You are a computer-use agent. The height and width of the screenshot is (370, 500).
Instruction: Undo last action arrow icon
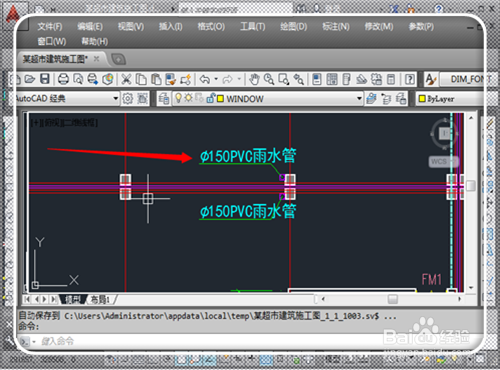(205, 79)
